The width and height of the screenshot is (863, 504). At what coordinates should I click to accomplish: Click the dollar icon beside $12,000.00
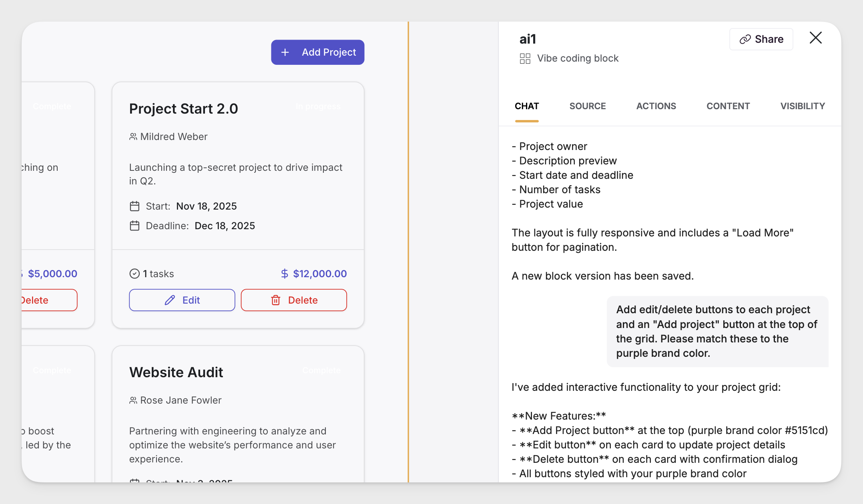(x=284, y=274)
